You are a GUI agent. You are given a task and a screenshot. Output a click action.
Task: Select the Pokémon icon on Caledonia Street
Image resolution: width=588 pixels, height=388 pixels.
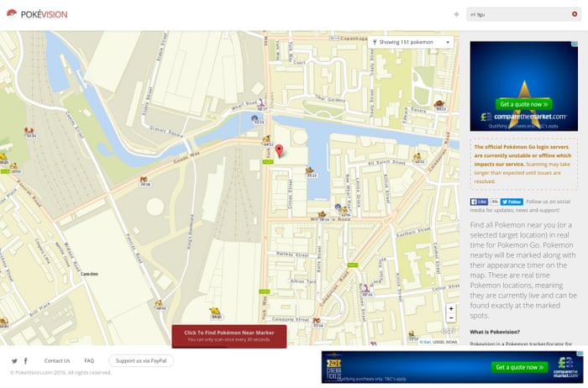(x=315, y=322)
